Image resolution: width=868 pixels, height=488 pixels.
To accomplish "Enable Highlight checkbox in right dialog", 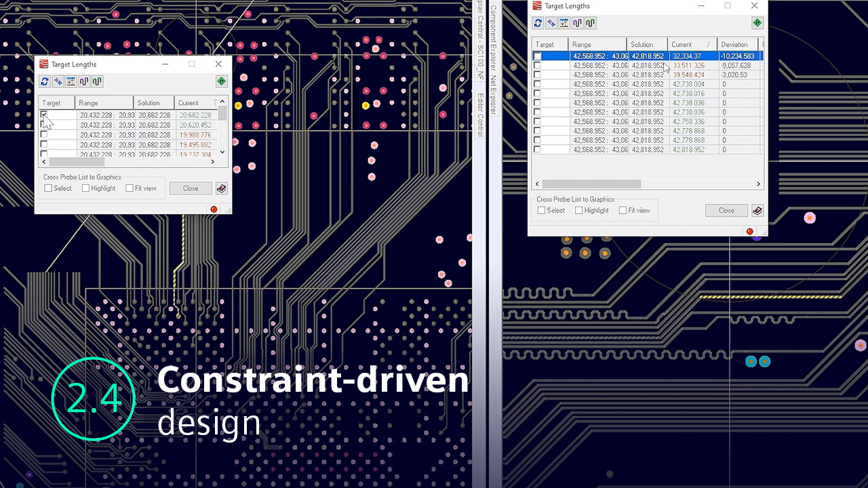I will (x=578, y=211).
